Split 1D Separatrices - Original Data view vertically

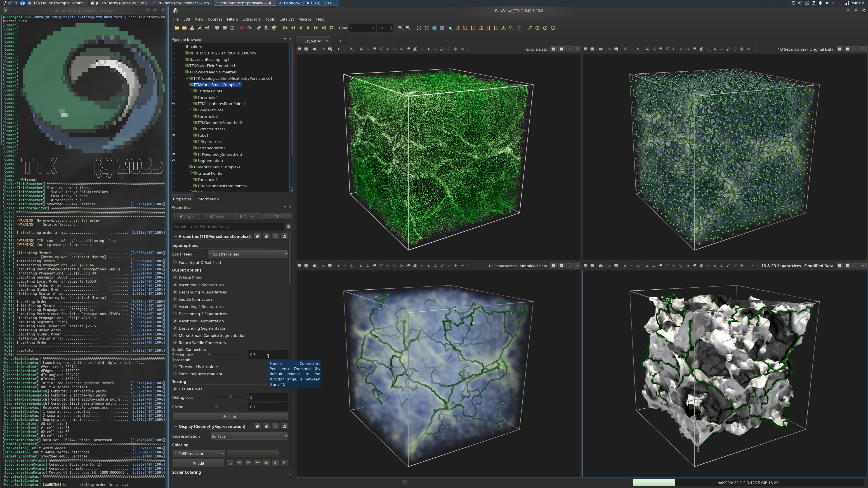(848, 49)
